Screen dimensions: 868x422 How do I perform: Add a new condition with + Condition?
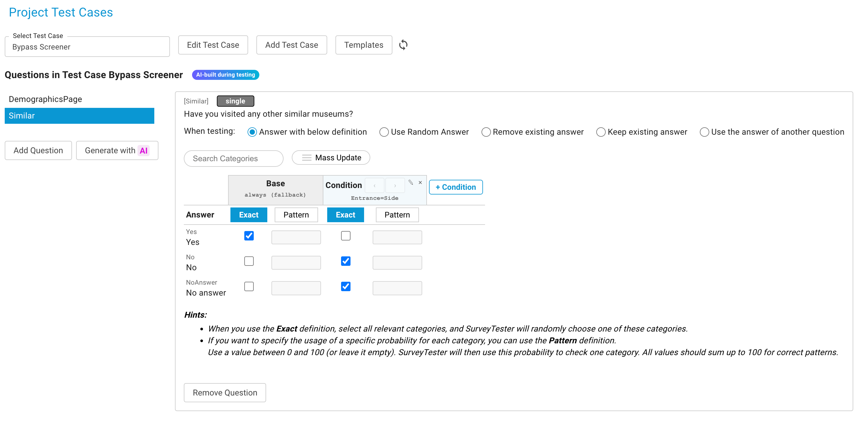tap(456, 187)
